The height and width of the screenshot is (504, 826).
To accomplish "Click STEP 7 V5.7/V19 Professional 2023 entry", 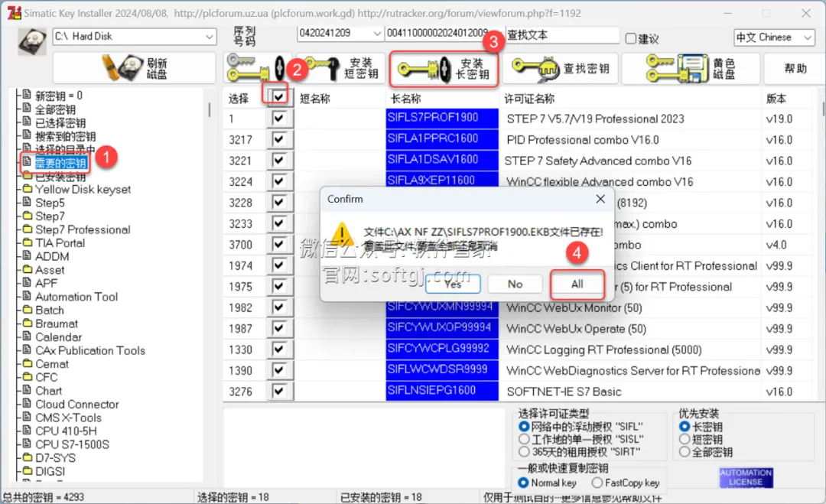I will point(595,119).
